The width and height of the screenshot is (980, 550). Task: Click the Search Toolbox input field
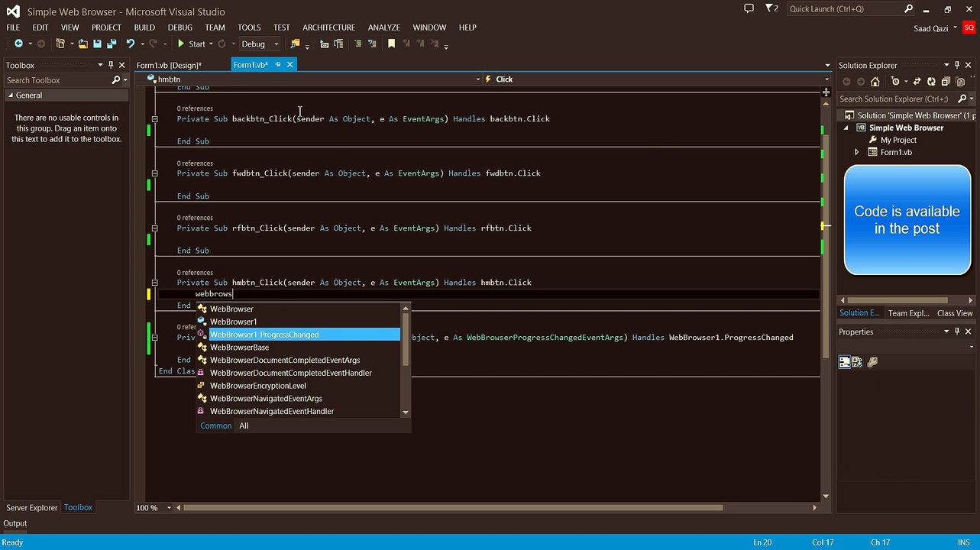[57, 80]
